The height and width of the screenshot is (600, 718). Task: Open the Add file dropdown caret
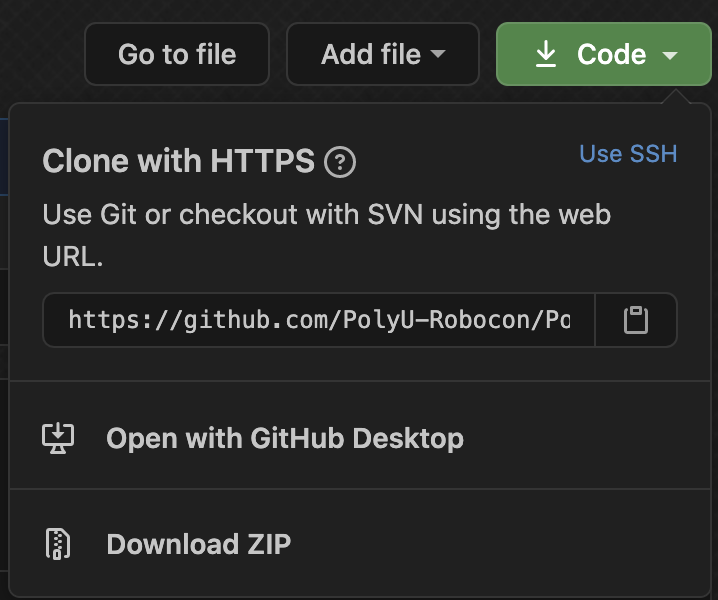[438, 54]
